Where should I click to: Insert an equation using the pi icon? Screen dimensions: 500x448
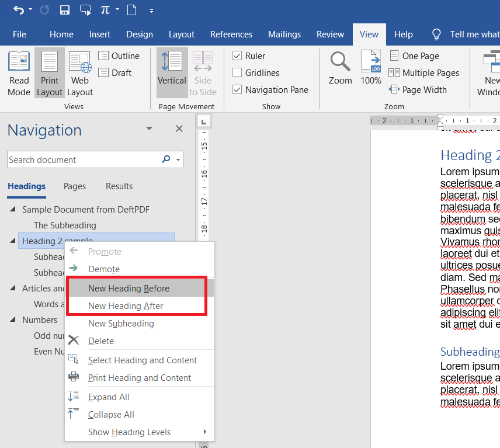click(103, 9)
